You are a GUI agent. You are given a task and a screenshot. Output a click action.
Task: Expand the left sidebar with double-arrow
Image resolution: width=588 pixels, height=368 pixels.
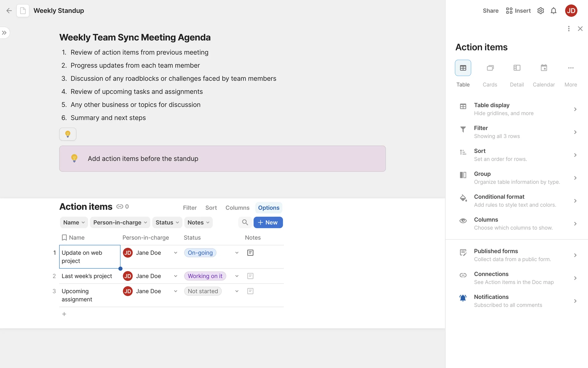click(x=4, y=33)
